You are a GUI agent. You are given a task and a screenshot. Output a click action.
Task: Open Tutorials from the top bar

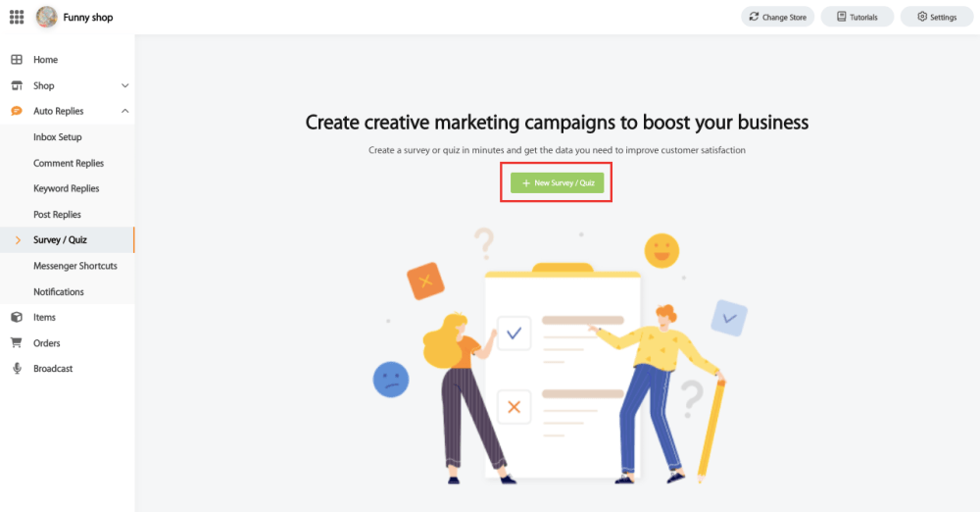(x=857, y=17)
